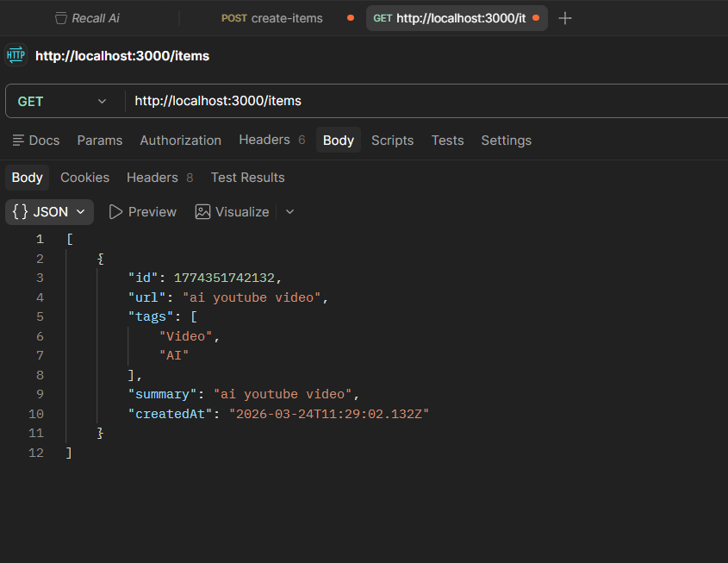The height and width of the screenshot is (563, 728).
Task: Click the request title http://localhost:3000/items
Action: tap(122, 56)
